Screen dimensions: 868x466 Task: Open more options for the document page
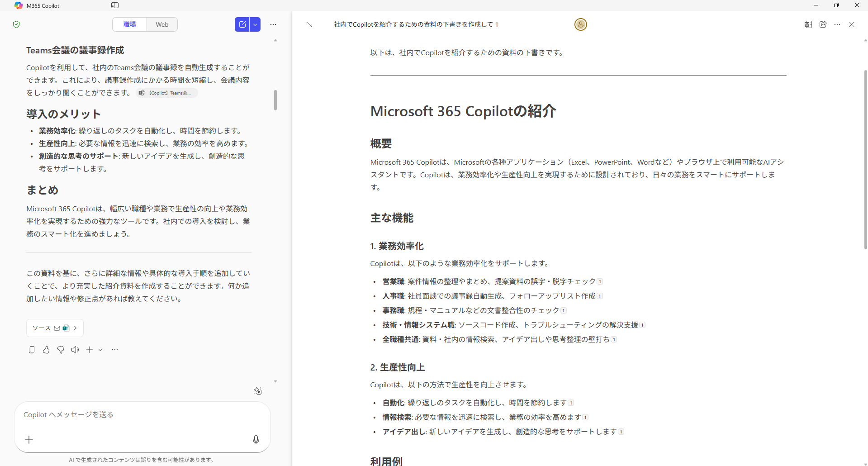(x=837, y=24)
